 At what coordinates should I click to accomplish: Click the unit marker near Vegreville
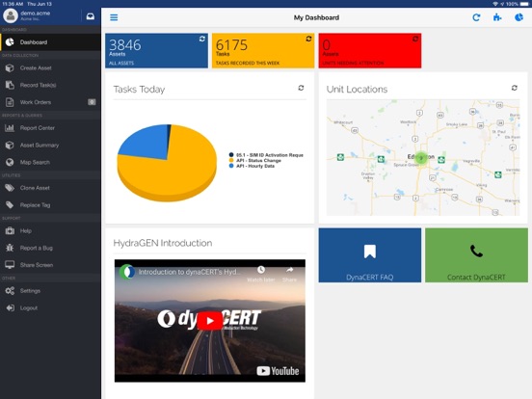[497, 174]
